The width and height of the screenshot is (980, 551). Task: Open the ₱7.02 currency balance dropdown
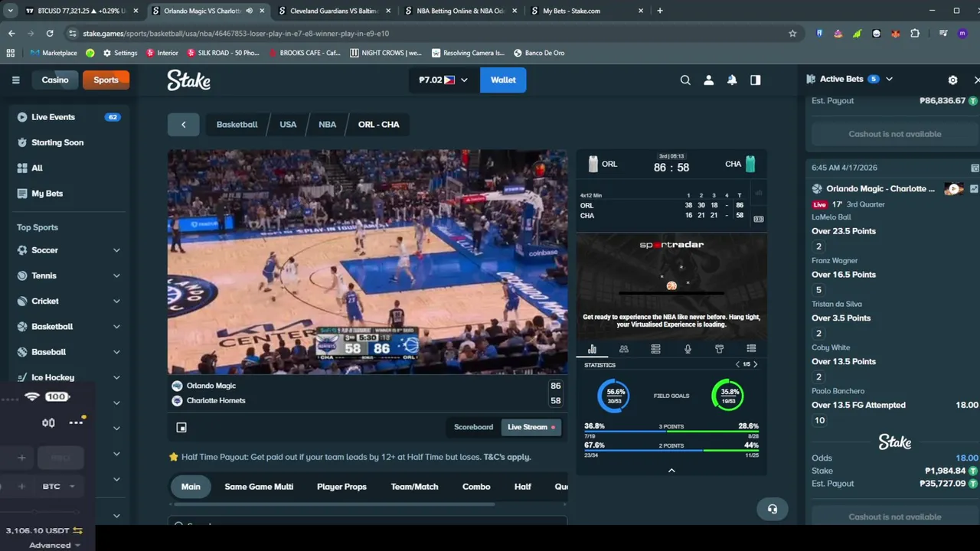[443, 80]
